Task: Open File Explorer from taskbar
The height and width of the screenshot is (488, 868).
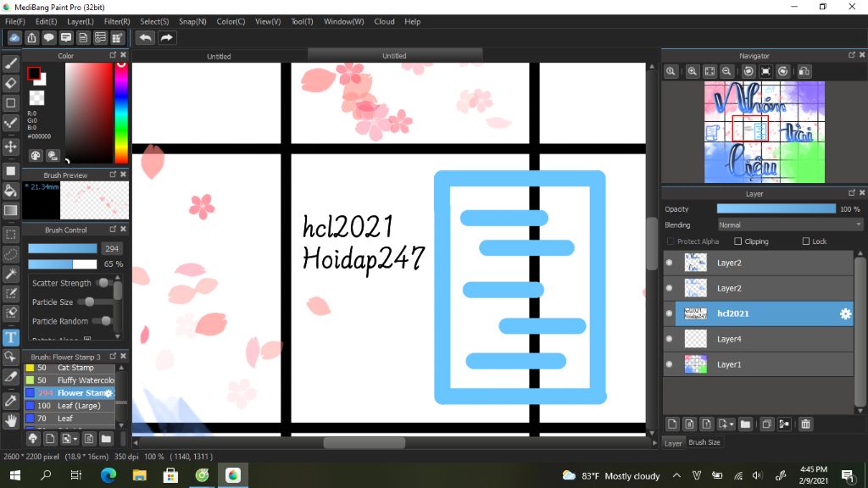Action: point(140,475)
